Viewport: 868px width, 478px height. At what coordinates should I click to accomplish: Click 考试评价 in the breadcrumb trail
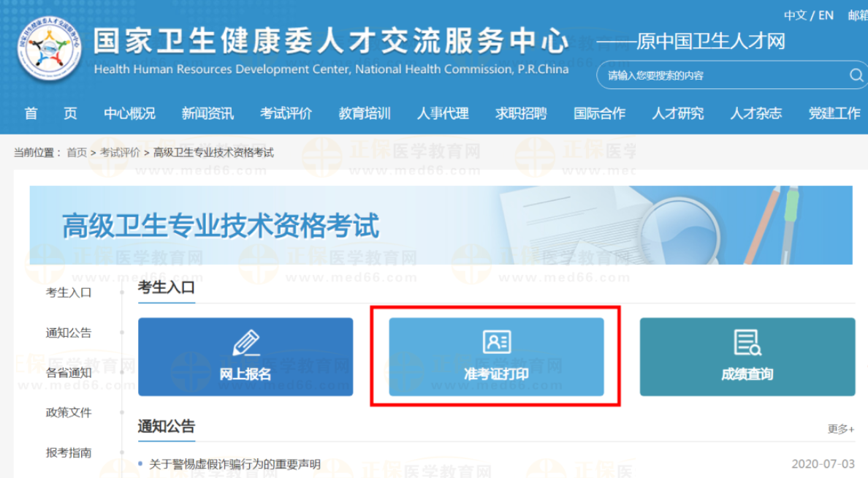pyautogui.click(x=120, y=153)
